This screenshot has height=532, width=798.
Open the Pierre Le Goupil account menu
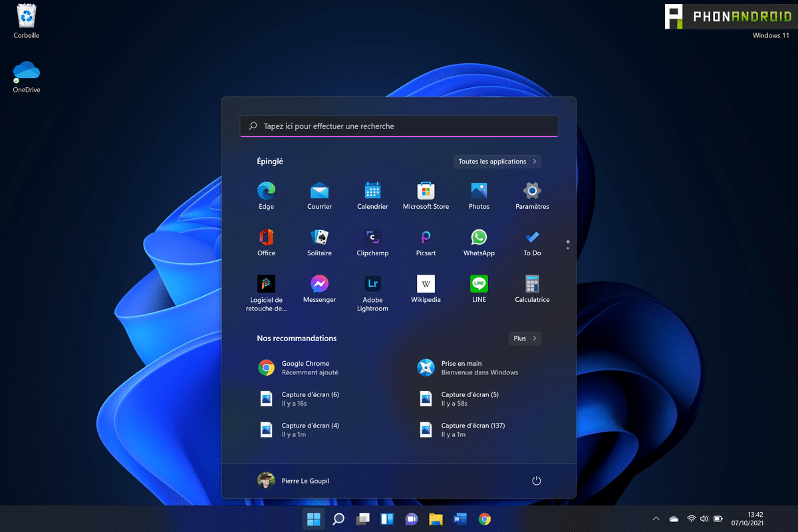(293, 480)
